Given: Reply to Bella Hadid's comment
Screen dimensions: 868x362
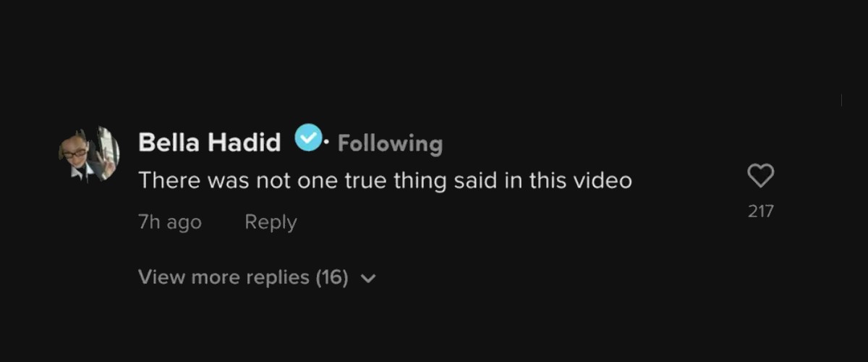Looking at the screenshot, I should 271,222.
